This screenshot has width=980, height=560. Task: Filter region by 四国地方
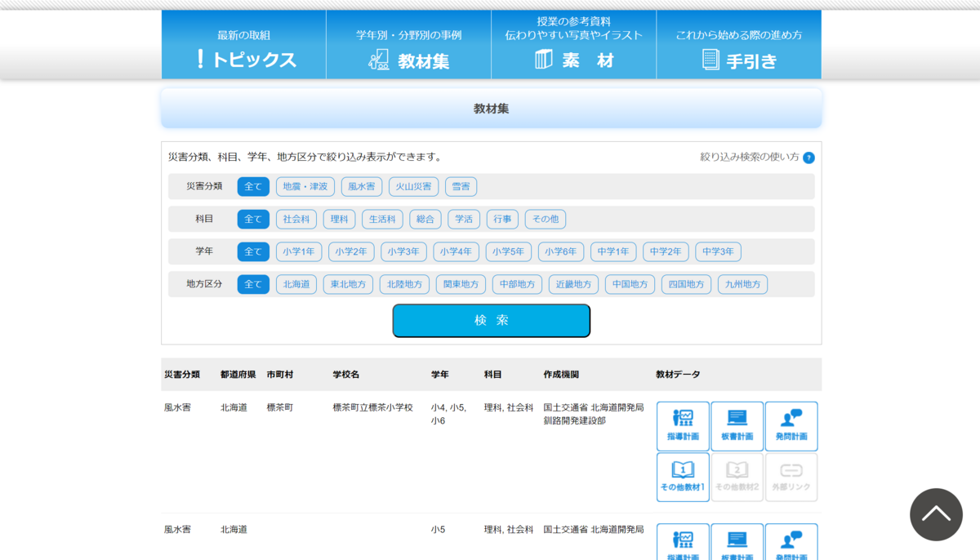pos(686,284)
